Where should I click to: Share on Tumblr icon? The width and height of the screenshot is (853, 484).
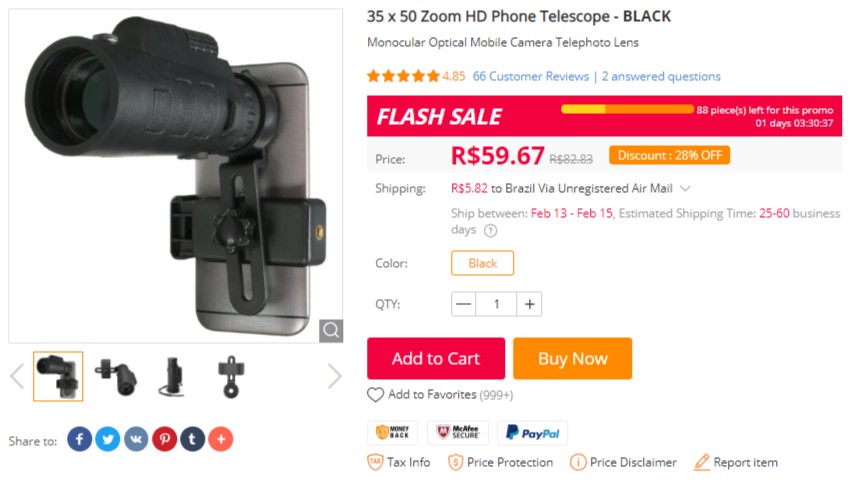tap(192, 439)
